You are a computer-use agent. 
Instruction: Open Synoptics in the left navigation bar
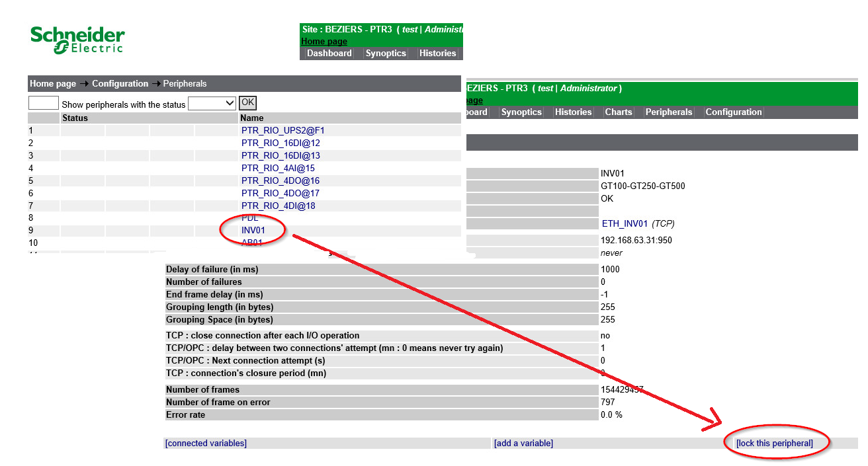386,54
